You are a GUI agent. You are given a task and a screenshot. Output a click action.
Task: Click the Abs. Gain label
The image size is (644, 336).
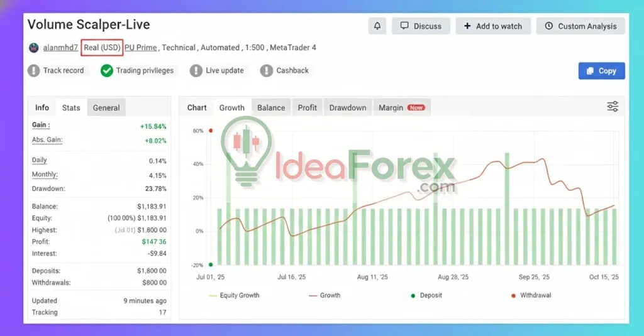coord(47,139)
